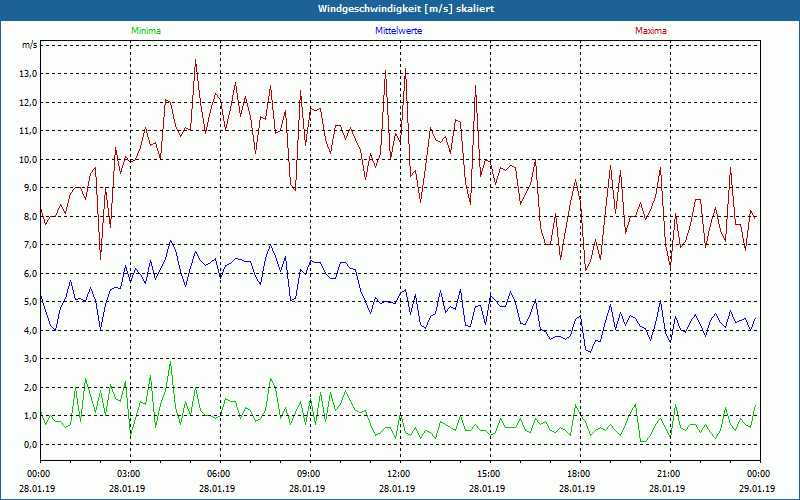Click the m/s unit label on the y-axis
This screenshot has height=500, width=800.
pyautogui.click(x=29, y=45)
